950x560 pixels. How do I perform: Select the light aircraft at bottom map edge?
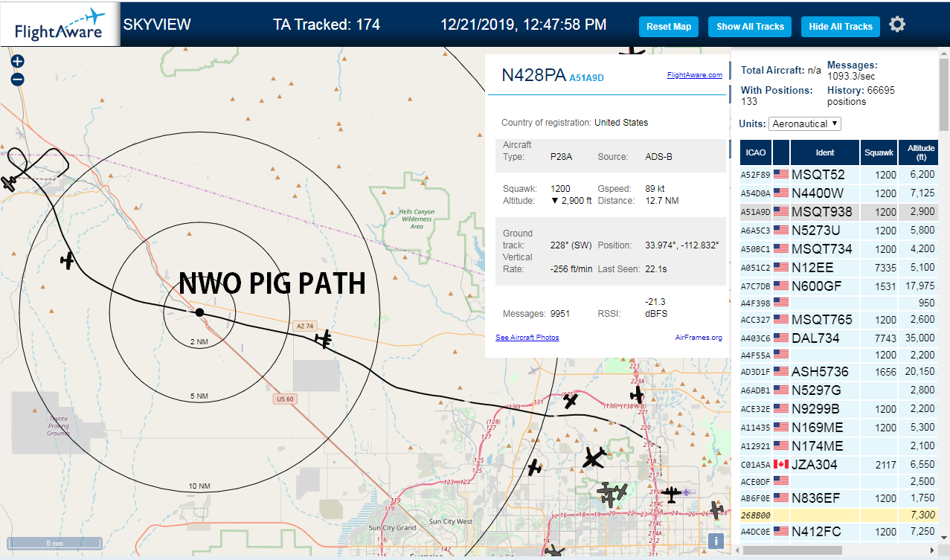[555, 552]
